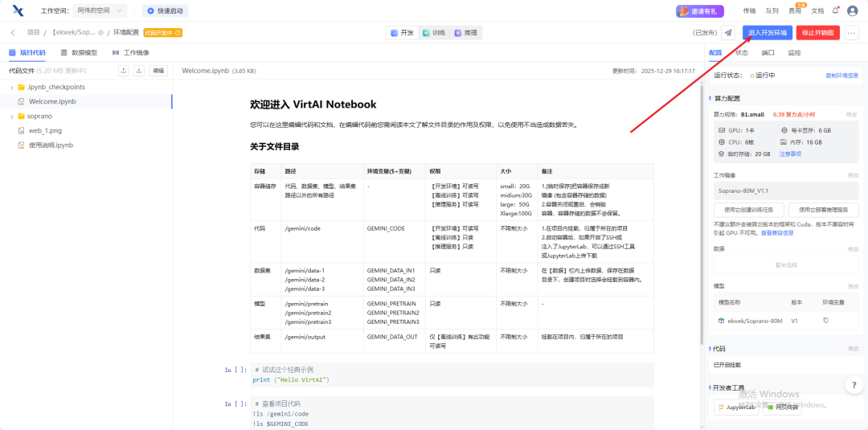Click the Hello VirtAI code cell
The image size is (868, 430).
pyautogui.click(x=452, y=375)
